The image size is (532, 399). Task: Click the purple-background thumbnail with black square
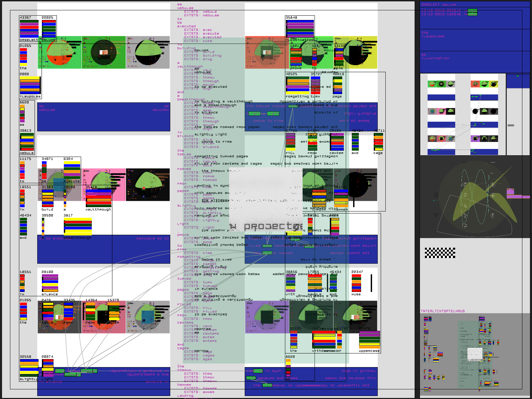[267, 317]
